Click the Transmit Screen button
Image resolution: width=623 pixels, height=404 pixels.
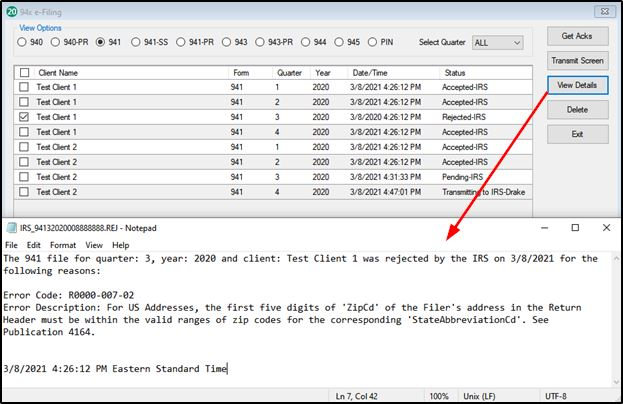[x=577, y=61]
